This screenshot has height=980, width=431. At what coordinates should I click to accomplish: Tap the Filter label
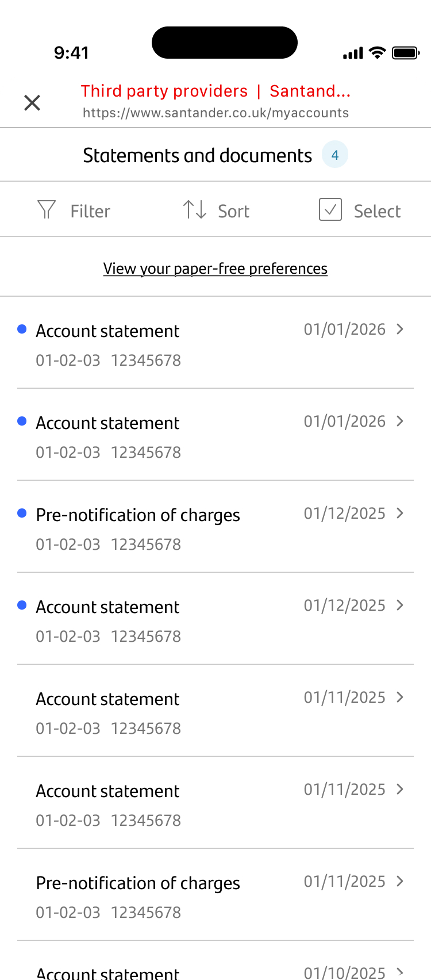[90, 212]
